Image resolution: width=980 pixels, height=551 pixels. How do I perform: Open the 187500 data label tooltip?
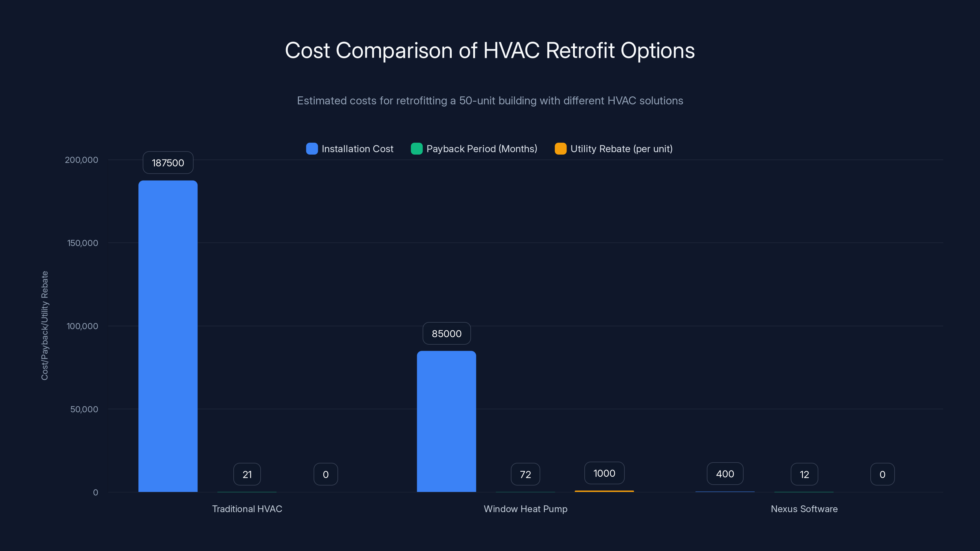[x=168, y=162]
